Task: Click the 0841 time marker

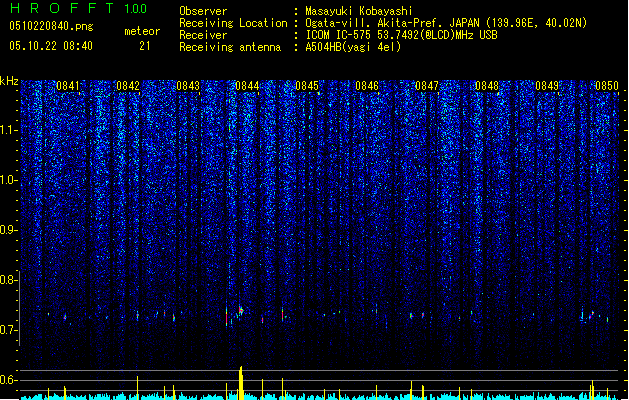Action: click(68, 86)
